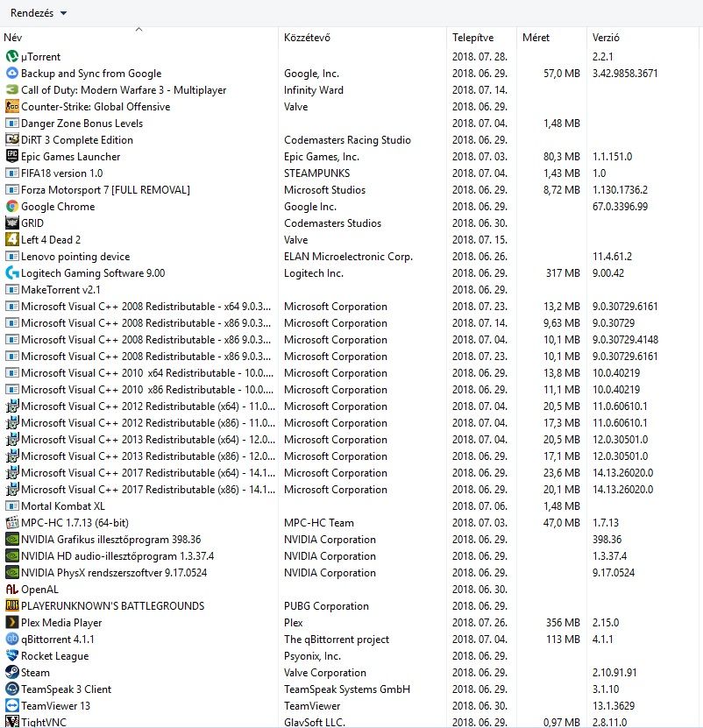Click publisher PUBG Corporation
This screenshot has width=703, height=728.
click(x=326, y=606)
